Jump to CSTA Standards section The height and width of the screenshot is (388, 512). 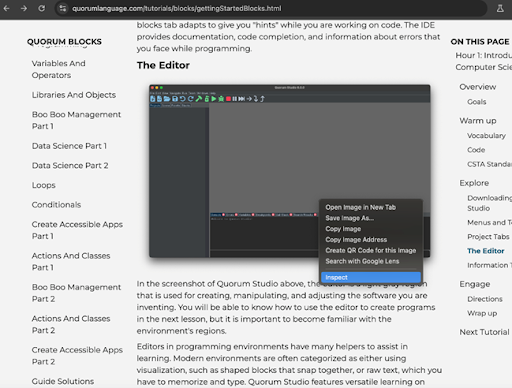pos(489,164)
